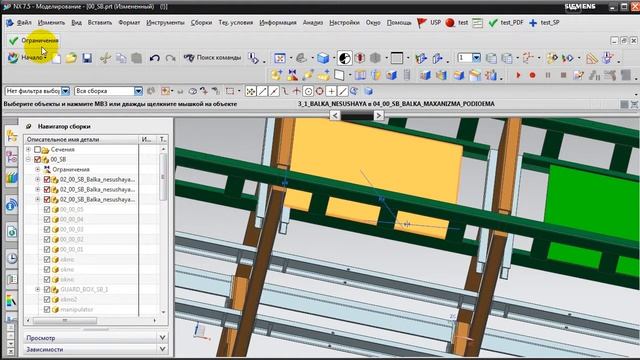Screen dimensions: 640x360
Task: Click the navigator vertical scrollbar thumb
Action: coord(163,177)
